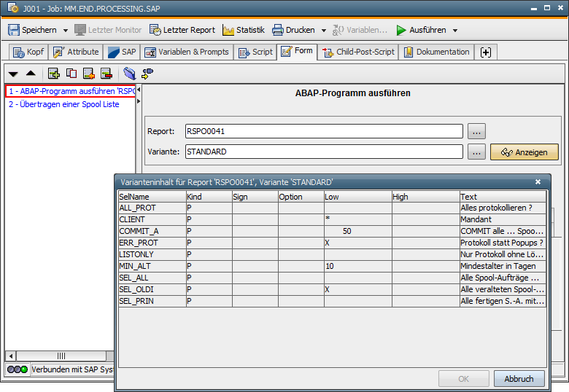
Task: Click the duplicate step icon
Action: [x=71, y=74]
